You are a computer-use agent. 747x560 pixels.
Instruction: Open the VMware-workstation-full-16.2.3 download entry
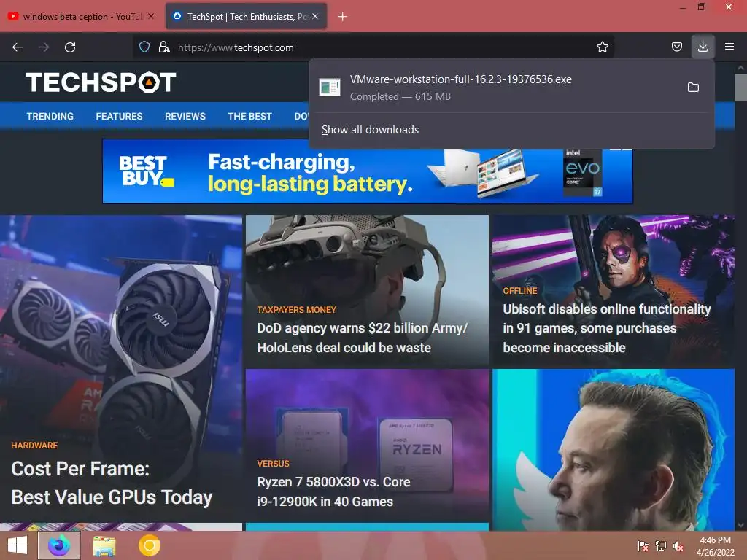coord(495,87)
